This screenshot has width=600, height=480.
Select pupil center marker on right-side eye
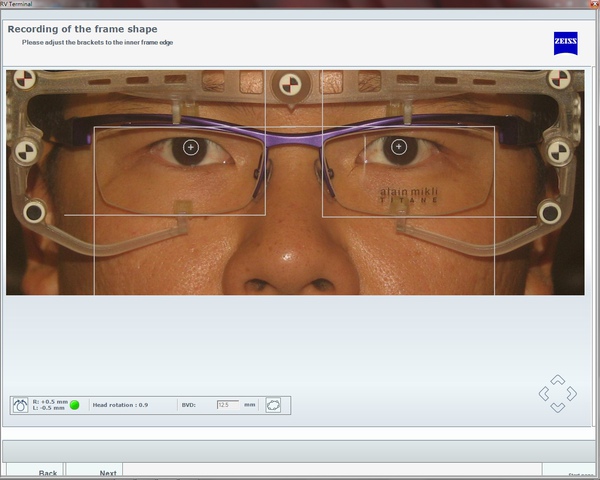pos(399,147)
